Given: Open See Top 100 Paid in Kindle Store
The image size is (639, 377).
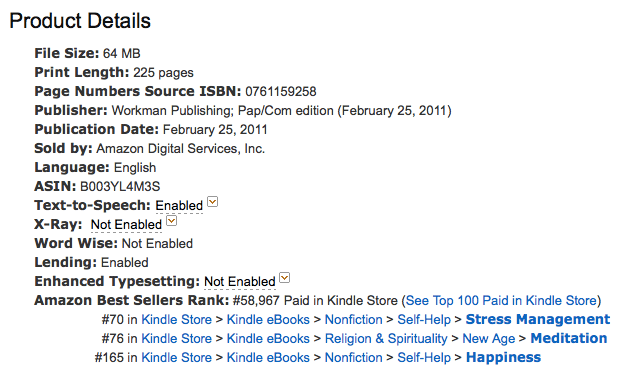Looking at the screenshot, I should click(x=501, y=300).
